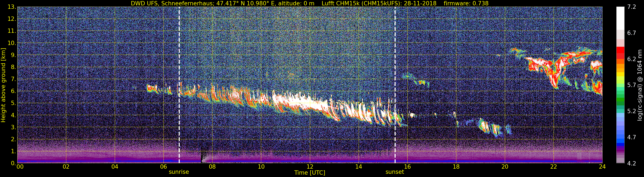
Task: Click the x-axis tick label 04
Action: pos(115,167)
